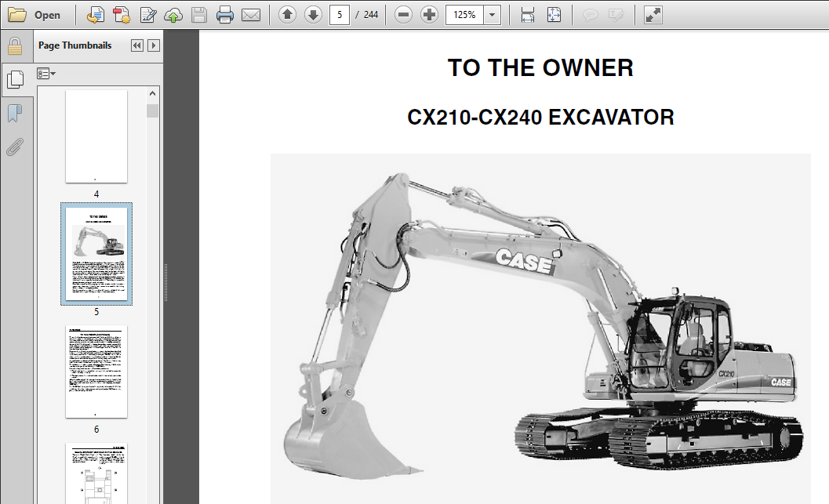Image resolution: width=829 pixels, height=504 pixels.
Task: Click the page label 4 under thumbnail
Action: point(96,194)
